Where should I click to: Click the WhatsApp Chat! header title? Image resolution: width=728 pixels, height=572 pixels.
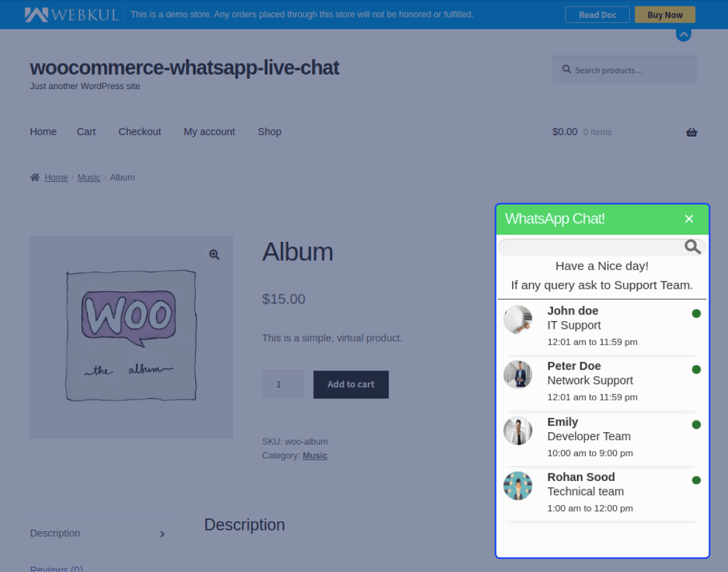555,218
